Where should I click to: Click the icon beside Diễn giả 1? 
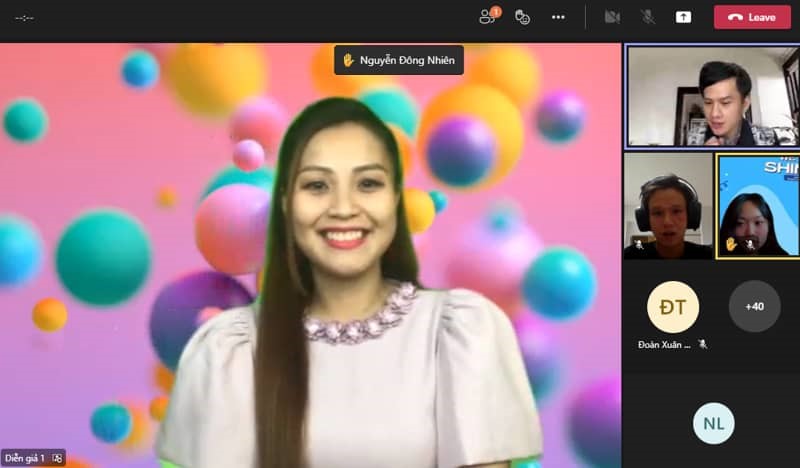pos(57,458)
